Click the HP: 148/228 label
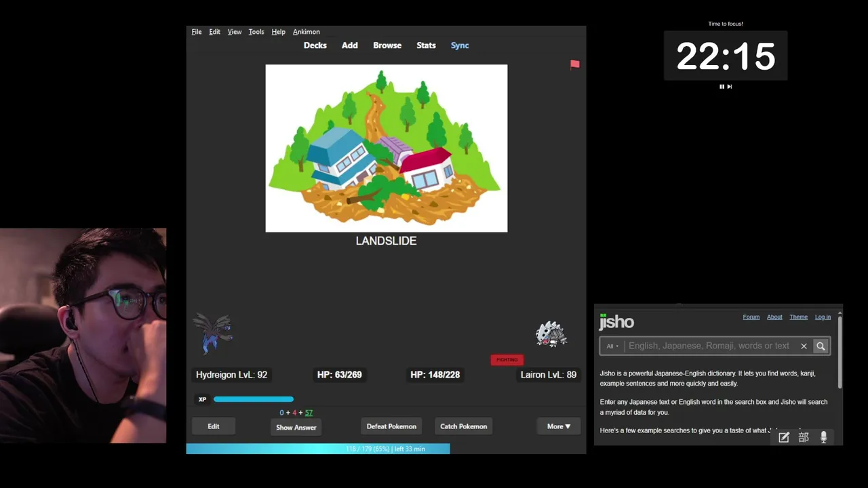868x488 pixels. click(435, 375)
